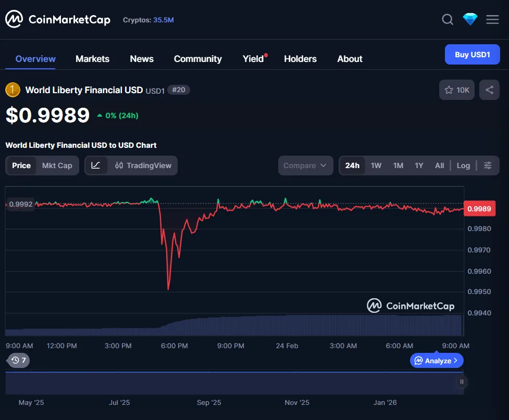Add USD1 to watchlist via the star icon

tap(449, 90)
